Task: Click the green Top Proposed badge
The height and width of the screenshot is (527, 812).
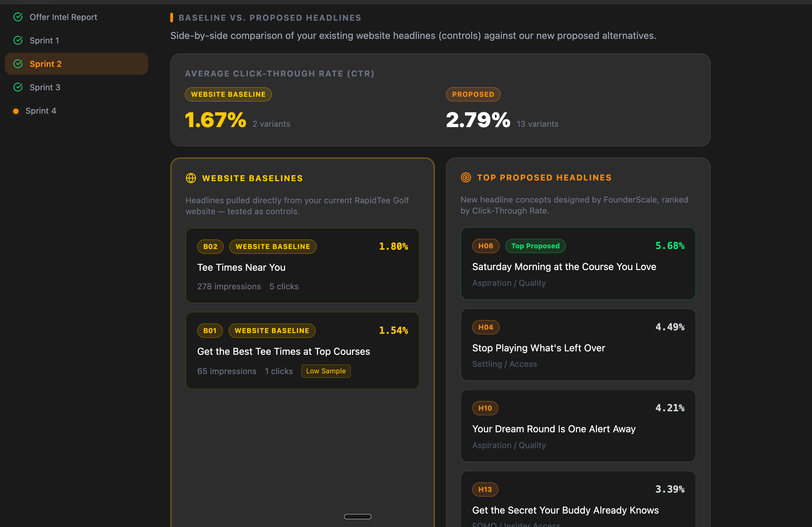Action: tap(535, 246)
